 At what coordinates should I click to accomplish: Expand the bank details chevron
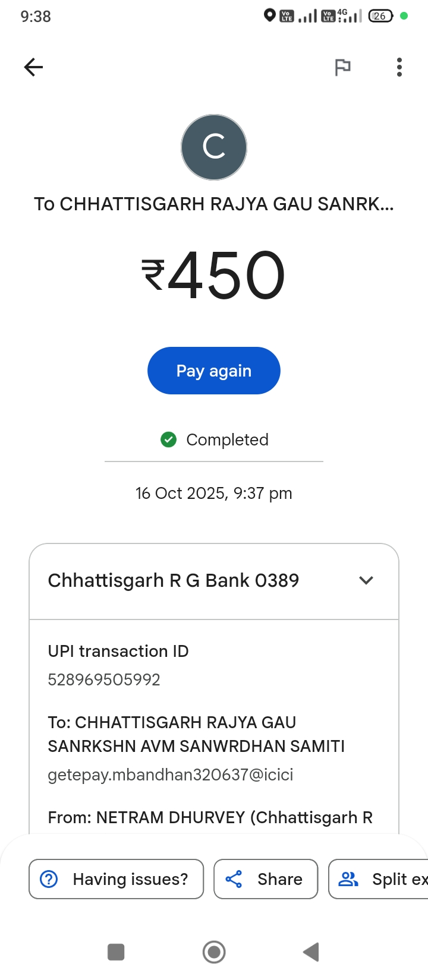pyautogui.click(x=366, y=580)
